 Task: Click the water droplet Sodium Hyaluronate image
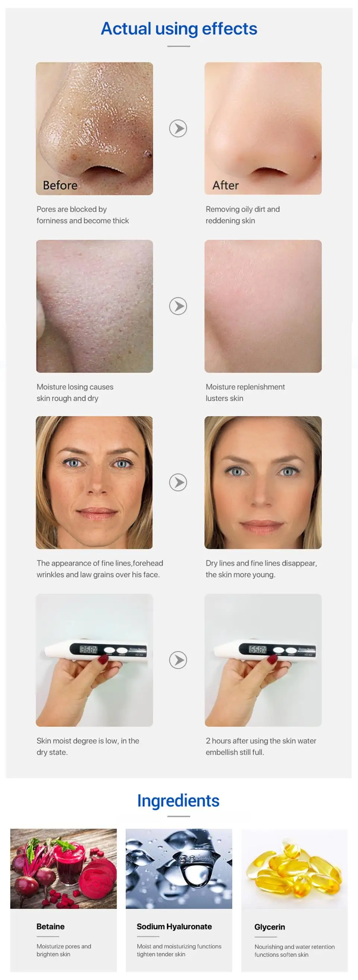(x=179, y=869)
